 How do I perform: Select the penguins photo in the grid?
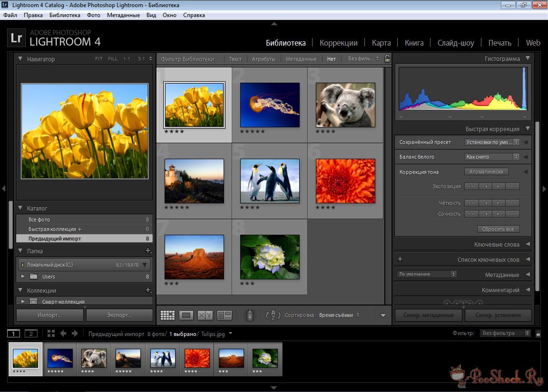tap(270, 181)
